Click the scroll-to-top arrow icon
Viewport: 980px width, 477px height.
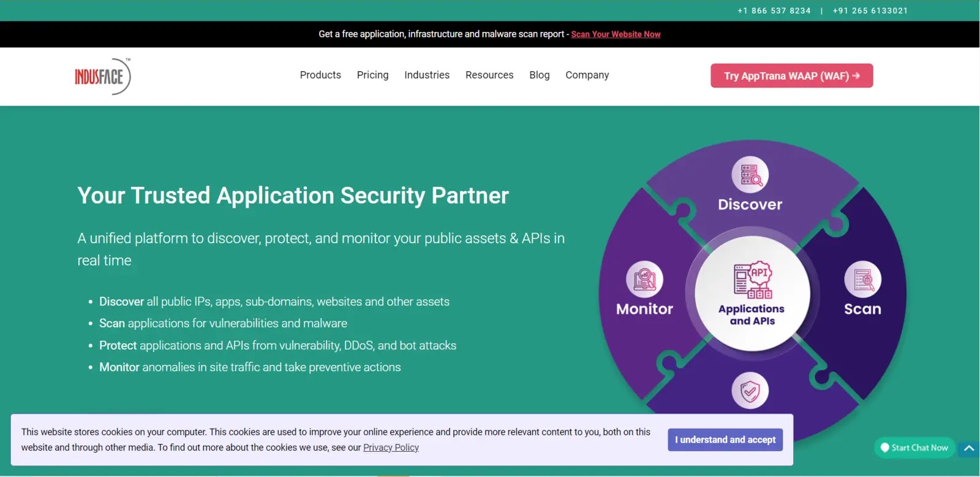coord(969,448)
